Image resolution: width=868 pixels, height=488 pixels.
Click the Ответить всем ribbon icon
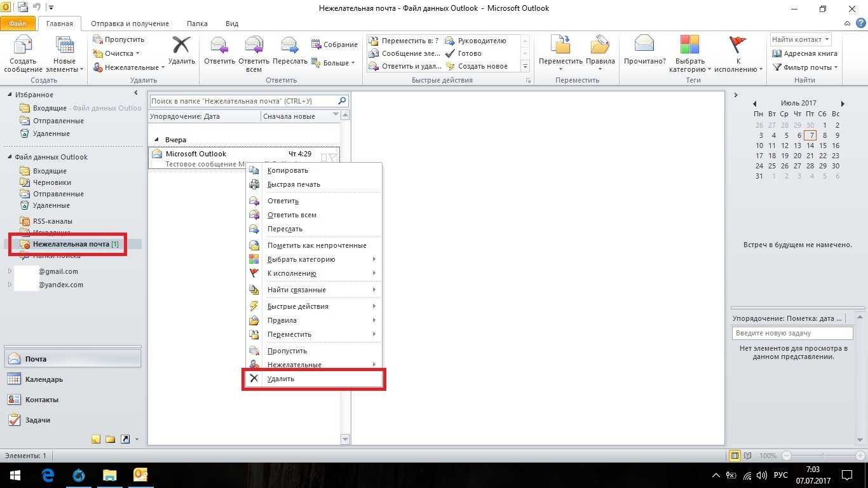pyautogui.click(x=254, y=53)
